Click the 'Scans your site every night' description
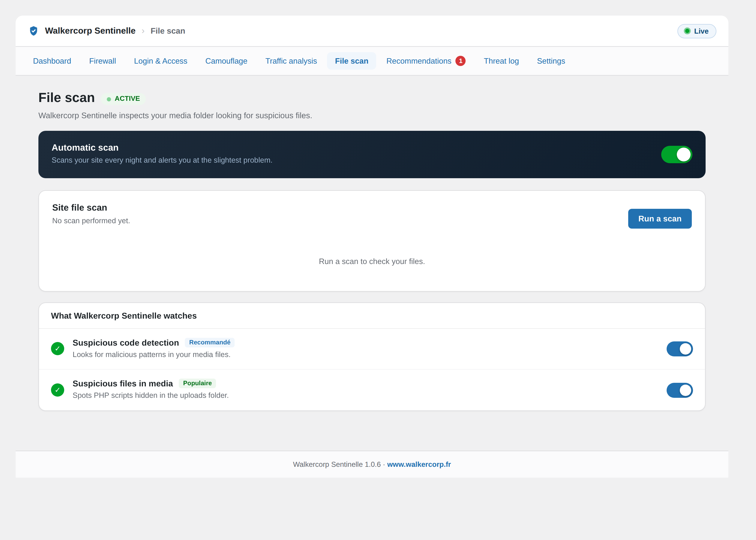 coord(162,160)
